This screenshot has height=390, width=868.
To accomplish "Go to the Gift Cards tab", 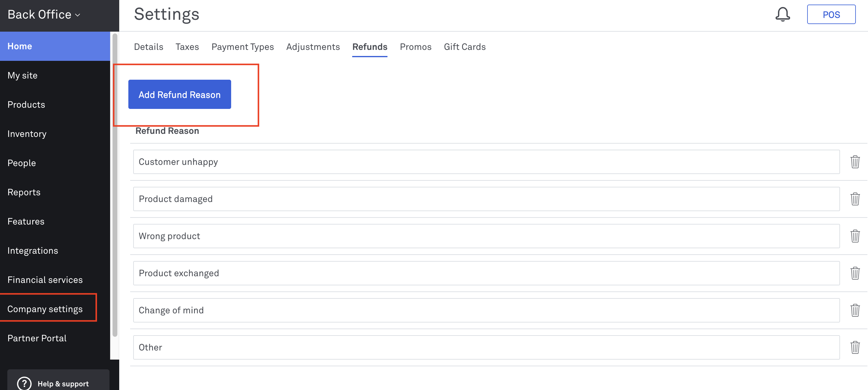I will click(464, 47).
